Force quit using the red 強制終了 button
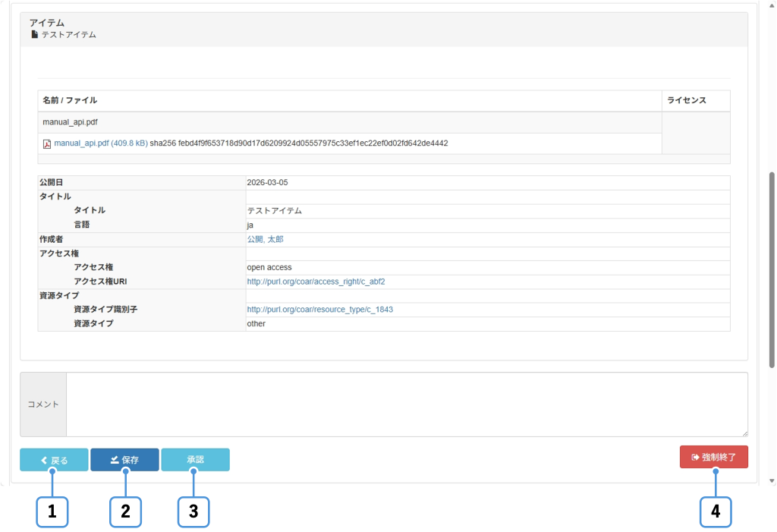777x532 pixels. 713,457
